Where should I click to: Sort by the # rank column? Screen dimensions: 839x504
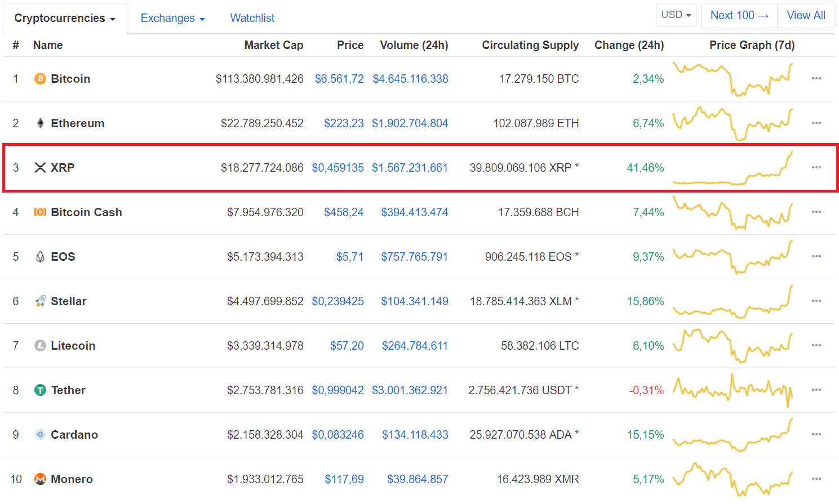tap(16, 45)
